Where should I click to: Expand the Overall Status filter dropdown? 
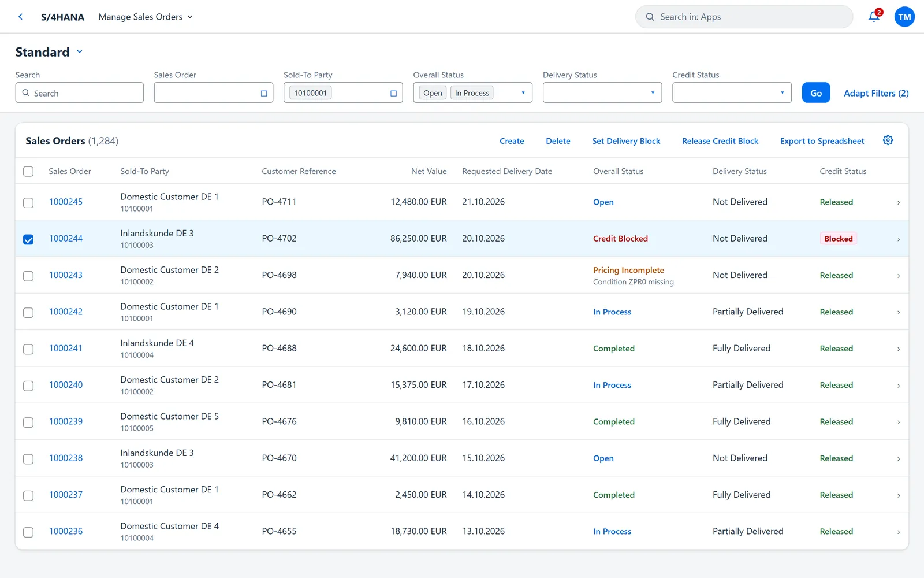tap(523, 93)
